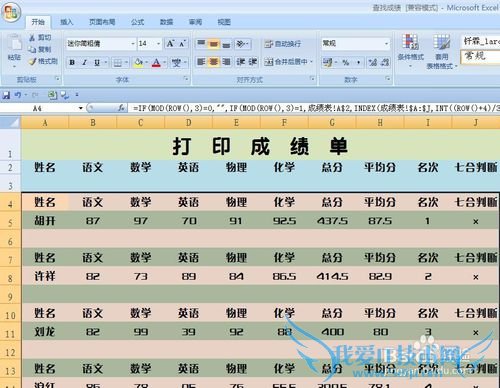Click the Increase Decimal icon
Viewport: 500px width, 388px height.
point(372,62)
